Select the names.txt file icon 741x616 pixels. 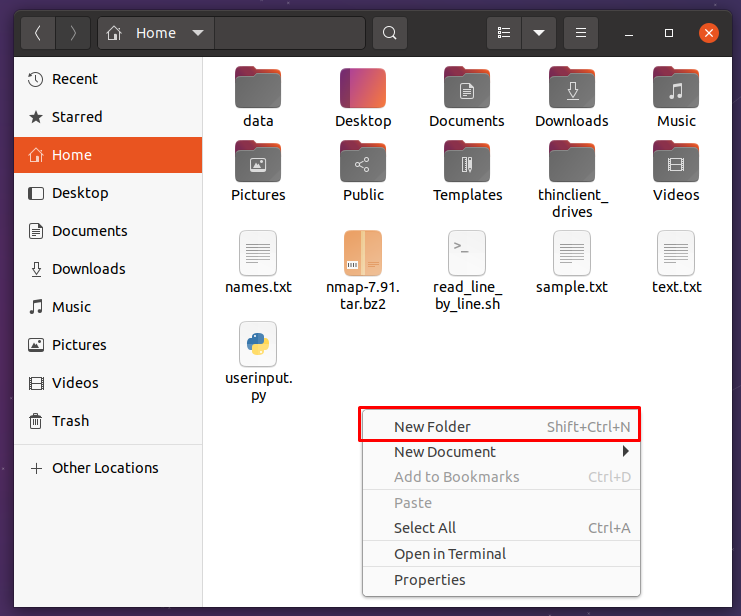[x=258, y=253]
